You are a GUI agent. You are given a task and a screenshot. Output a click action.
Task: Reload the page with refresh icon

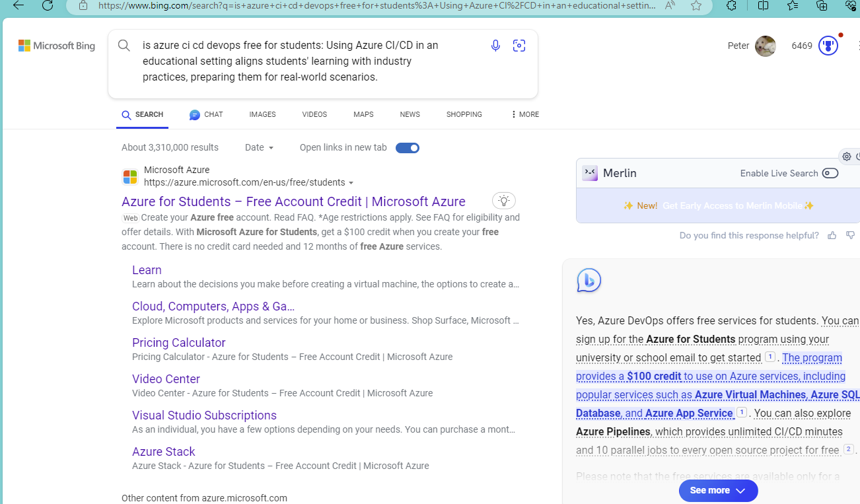click(x=48, y=5)
